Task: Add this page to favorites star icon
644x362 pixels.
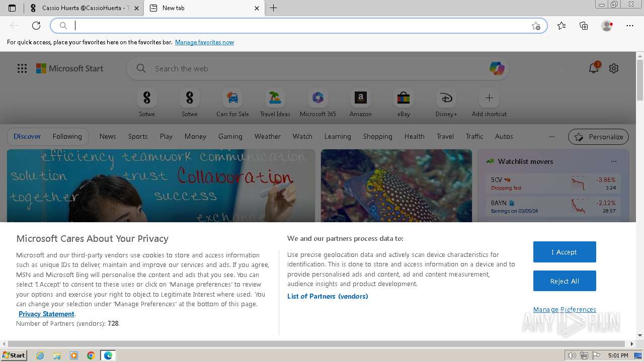Action: click(x=536, y=26)
